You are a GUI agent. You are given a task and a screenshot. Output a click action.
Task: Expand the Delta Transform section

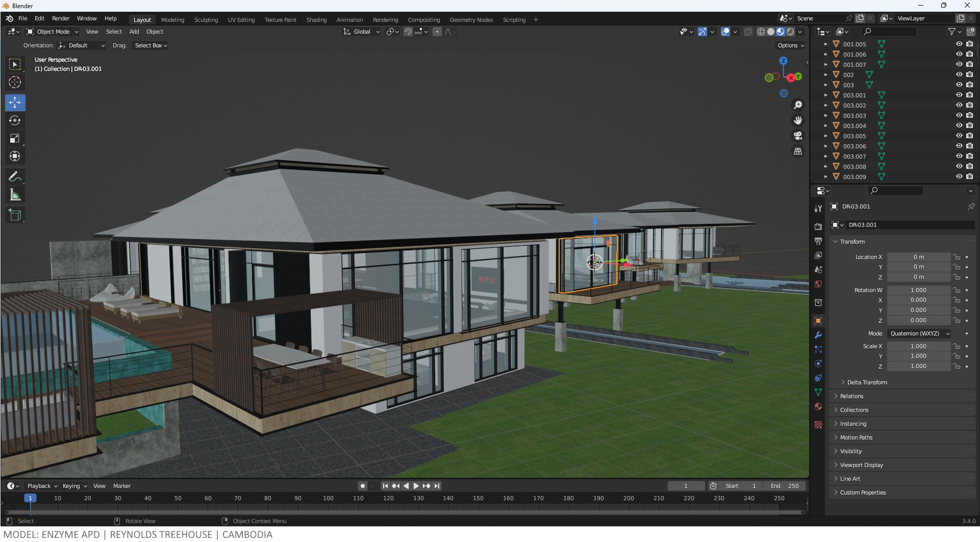[x=867, y=382]
